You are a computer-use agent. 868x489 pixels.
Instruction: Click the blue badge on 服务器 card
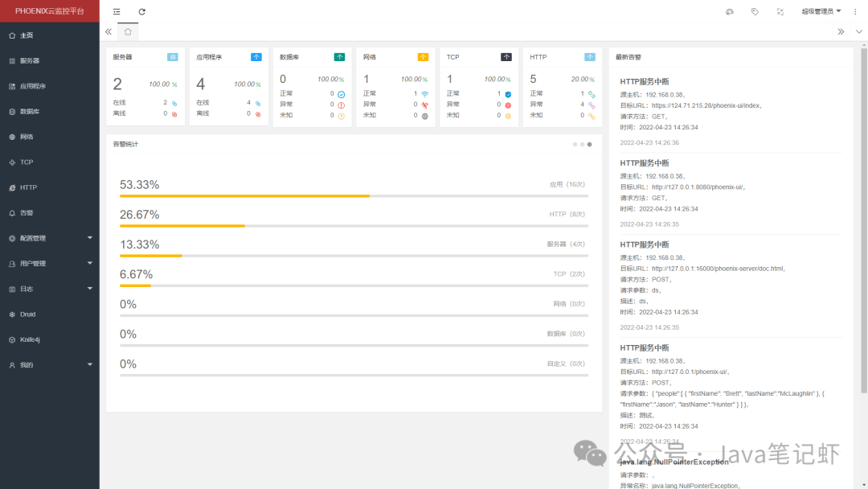pos(173,57)
